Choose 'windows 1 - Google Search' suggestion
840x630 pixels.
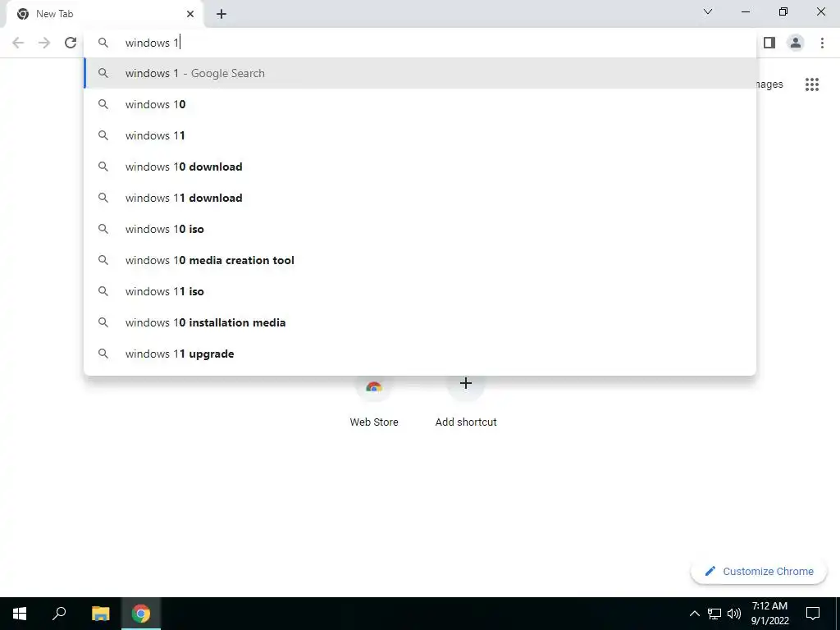[x=420, y=73]
